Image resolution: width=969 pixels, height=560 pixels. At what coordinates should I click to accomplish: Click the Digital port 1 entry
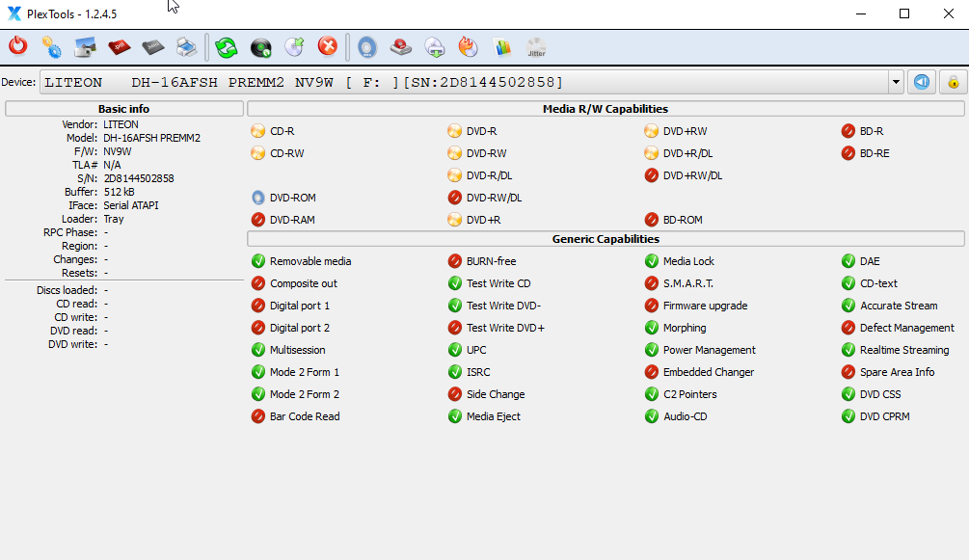pos(290,306)
